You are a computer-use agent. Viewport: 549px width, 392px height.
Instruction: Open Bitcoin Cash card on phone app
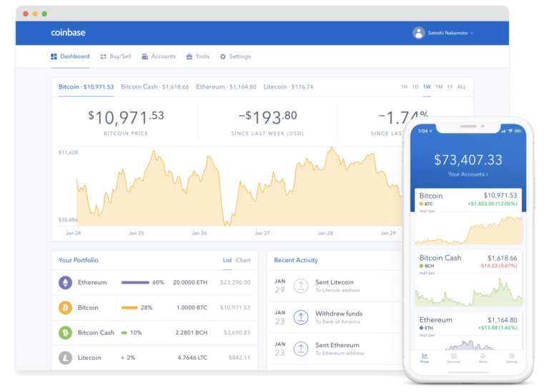pyautogui.click(x=468, y=278)
